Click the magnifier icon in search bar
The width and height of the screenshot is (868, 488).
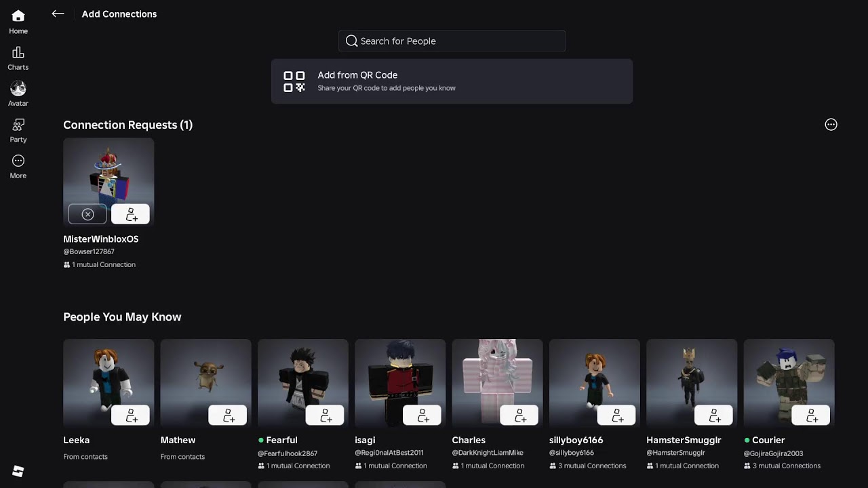click(351, 41)
